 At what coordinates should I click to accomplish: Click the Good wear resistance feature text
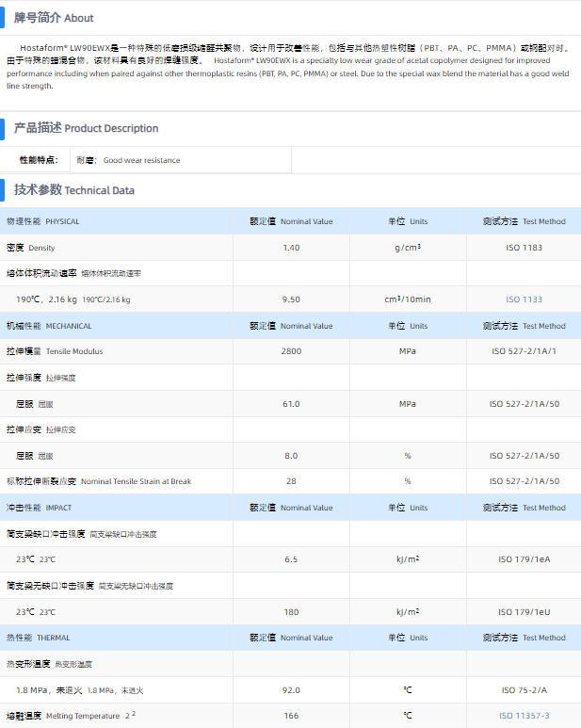tap(141, 160)
